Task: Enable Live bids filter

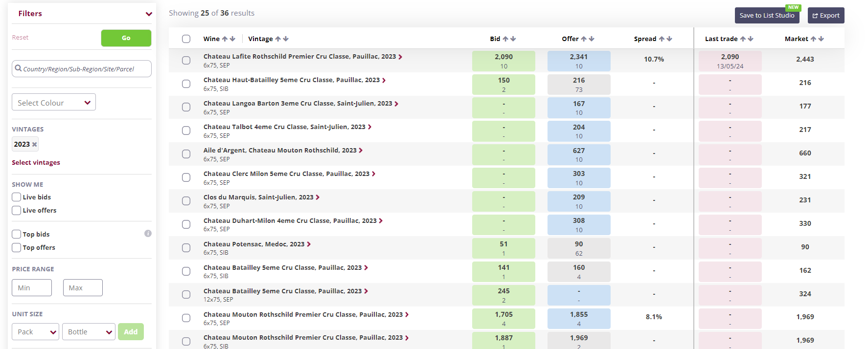Action: pyautogui.click(x=17, y=197)
